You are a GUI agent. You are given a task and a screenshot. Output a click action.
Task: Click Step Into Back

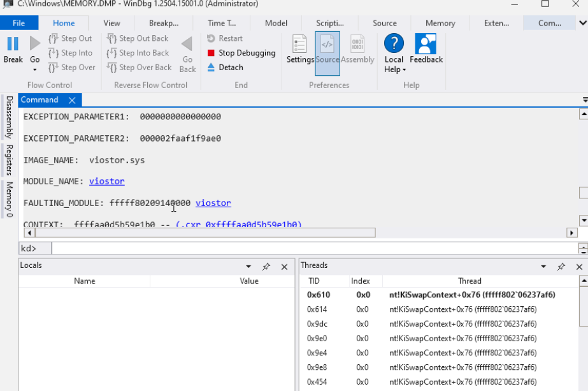pyautogui.click(x=138, y=53)
